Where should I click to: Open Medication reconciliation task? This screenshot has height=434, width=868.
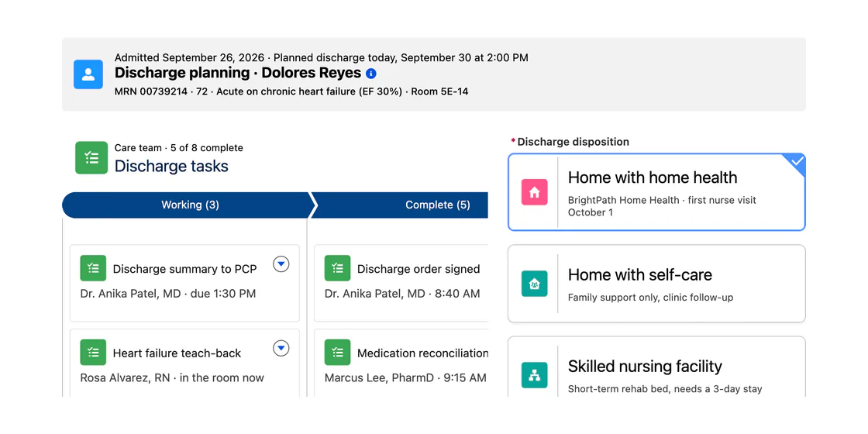[x=423, y=353]
